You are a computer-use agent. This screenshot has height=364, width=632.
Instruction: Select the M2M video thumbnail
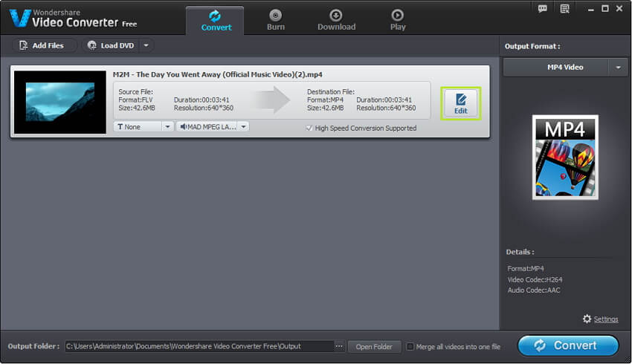[60, 103]
